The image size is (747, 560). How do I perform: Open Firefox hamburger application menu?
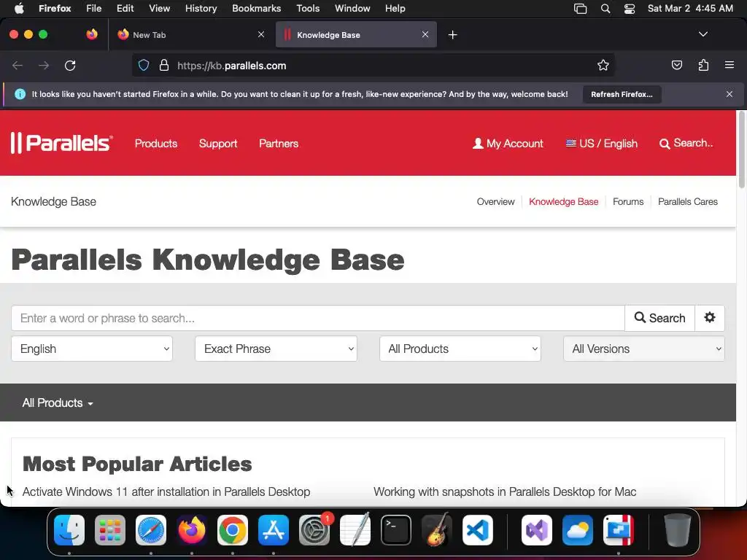[x=729, y=65]
